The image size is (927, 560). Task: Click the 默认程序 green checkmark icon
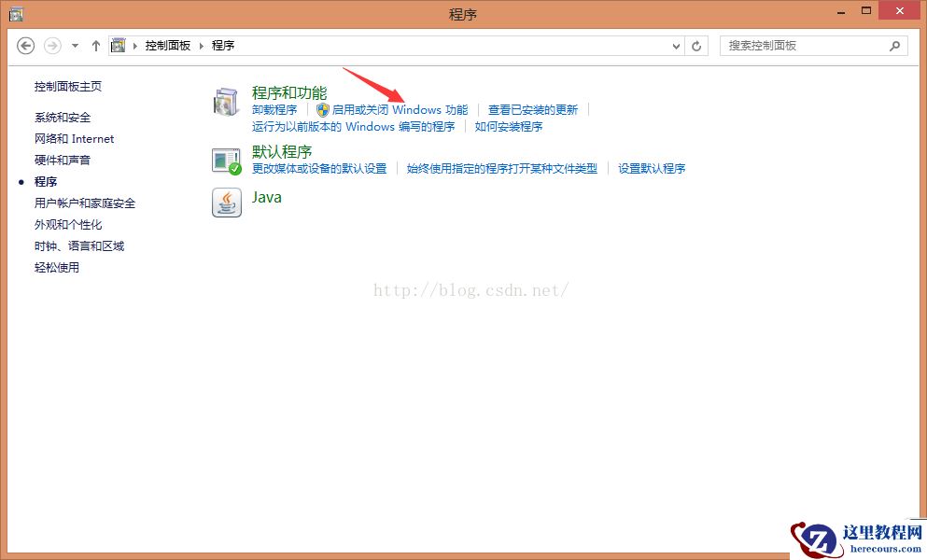tap(226, 161)
